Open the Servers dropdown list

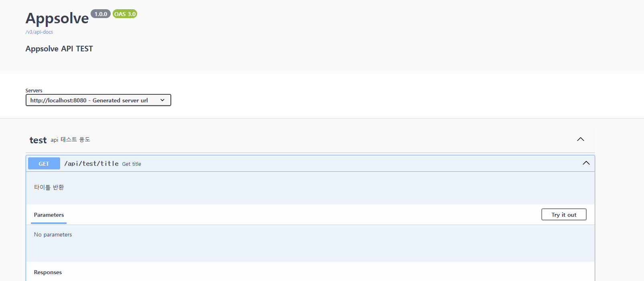pyautogui.click(x=98, y=100)
